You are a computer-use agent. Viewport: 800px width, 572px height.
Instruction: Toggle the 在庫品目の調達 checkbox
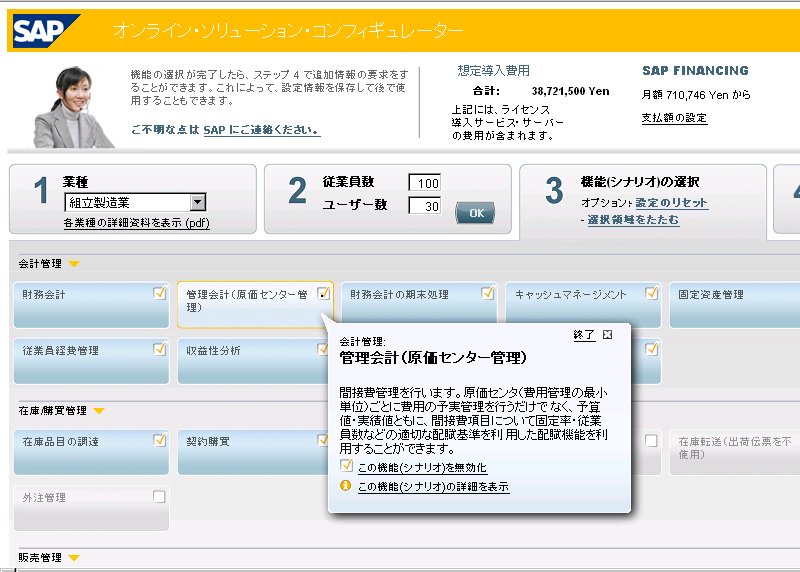160,440
